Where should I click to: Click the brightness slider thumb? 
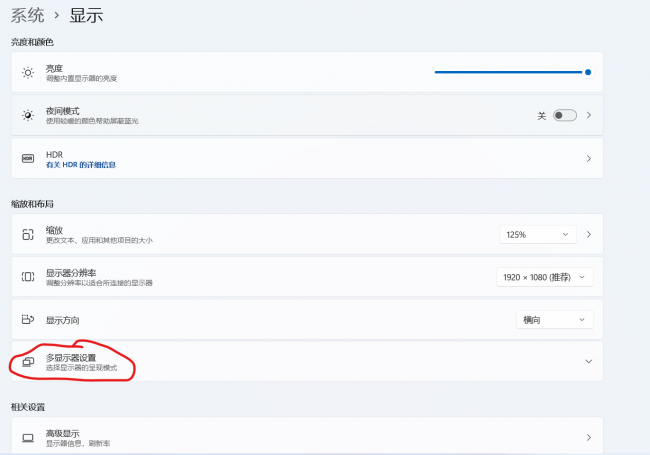[588, 72]
